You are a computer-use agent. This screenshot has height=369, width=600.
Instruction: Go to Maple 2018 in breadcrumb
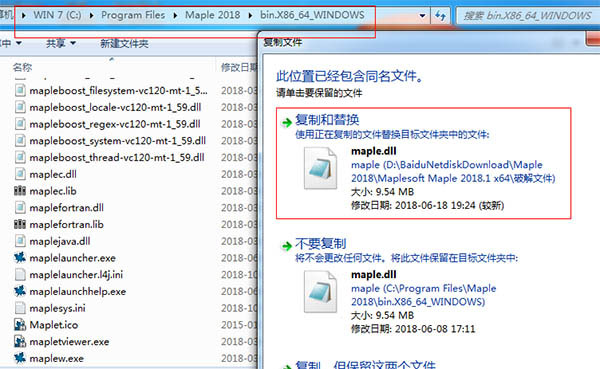[213, 15]
